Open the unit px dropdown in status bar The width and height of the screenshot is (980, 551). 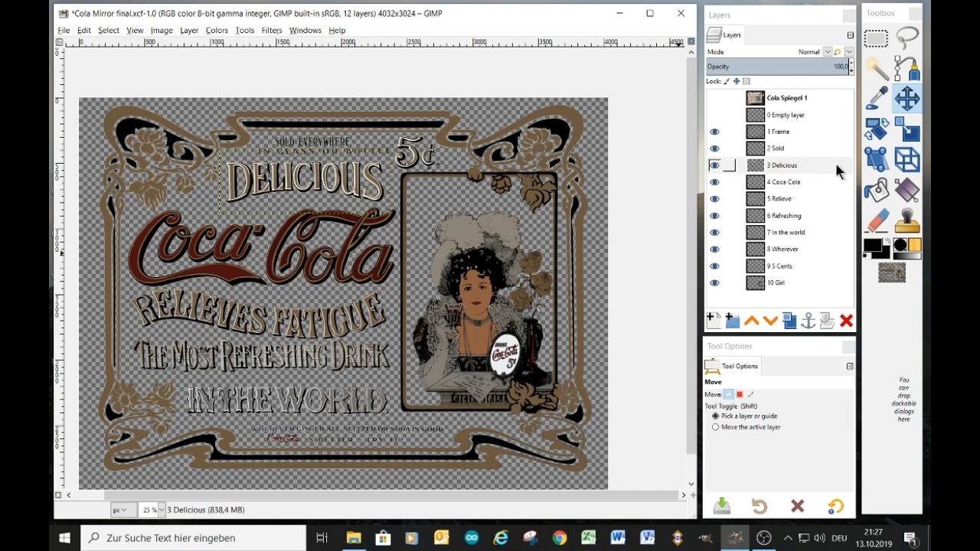[123, 510]
